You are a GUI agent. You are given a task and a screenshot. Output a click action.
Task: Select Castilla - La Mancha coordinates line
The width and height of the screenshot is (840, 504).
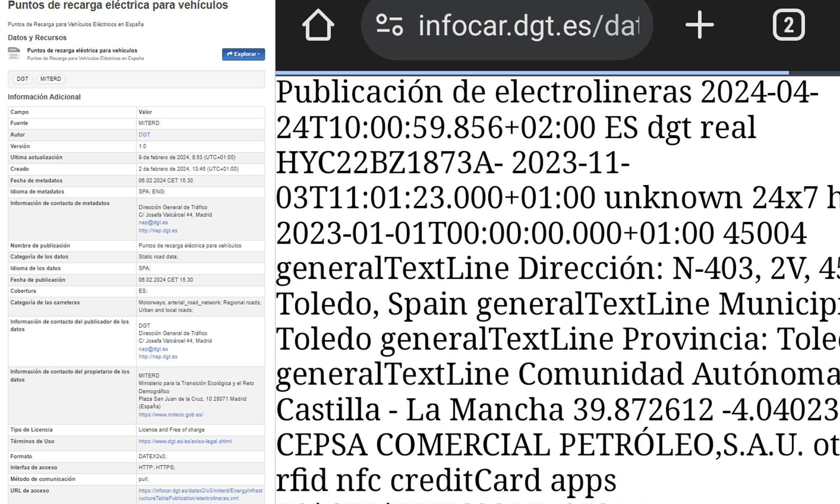[558, 409]
